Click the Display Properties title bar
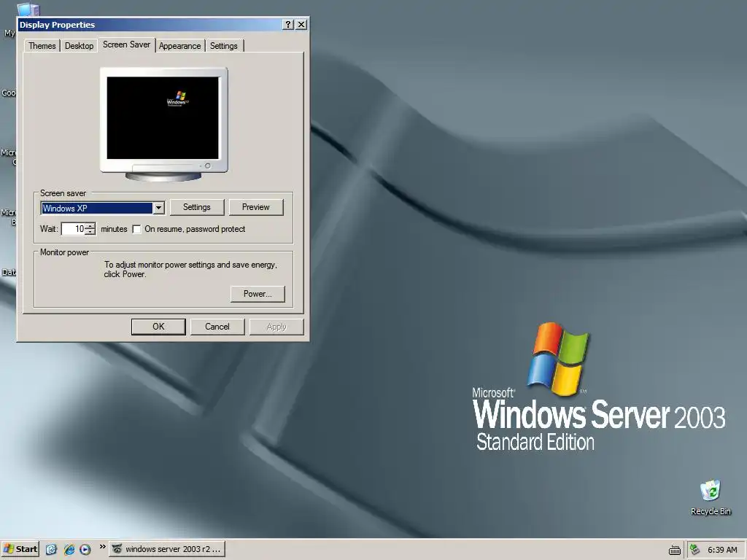 click(x=150, y=25)
